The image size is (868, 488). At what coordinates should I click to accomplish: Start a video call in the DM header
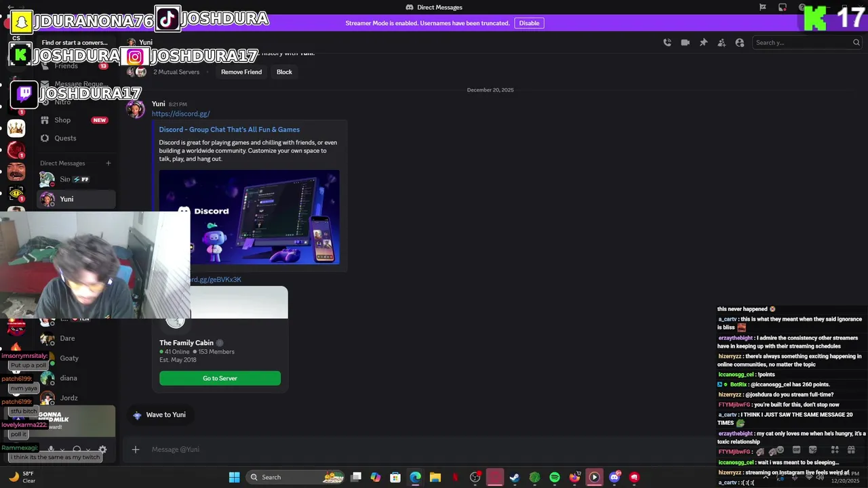pos(686,43)
